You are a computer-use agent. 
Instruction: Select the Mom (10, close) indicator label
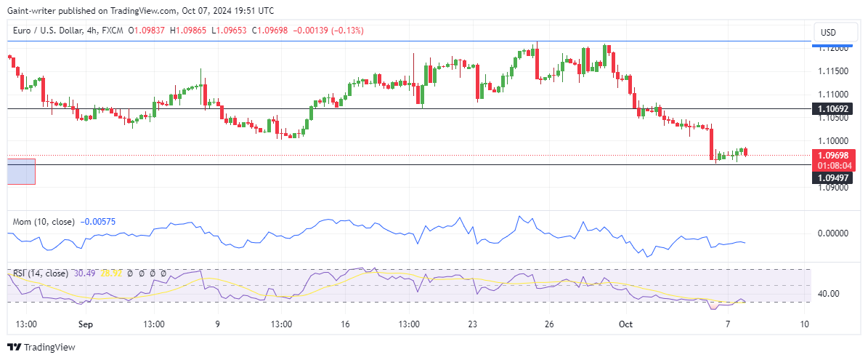(44, 222)
